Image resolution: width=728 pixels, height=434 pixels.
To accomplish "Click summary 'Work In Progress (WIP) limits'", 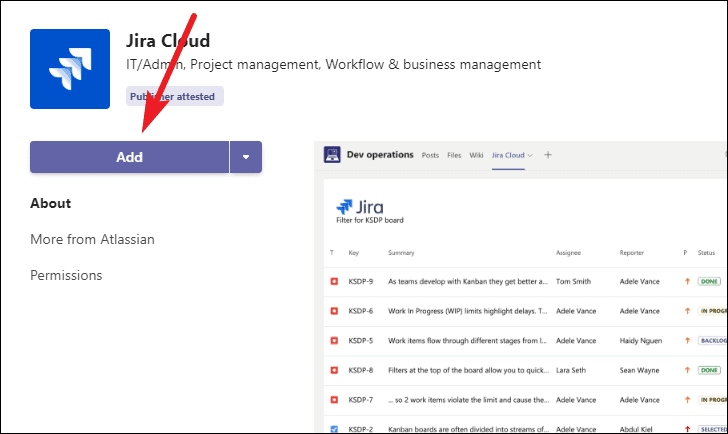I will point(468,311).
